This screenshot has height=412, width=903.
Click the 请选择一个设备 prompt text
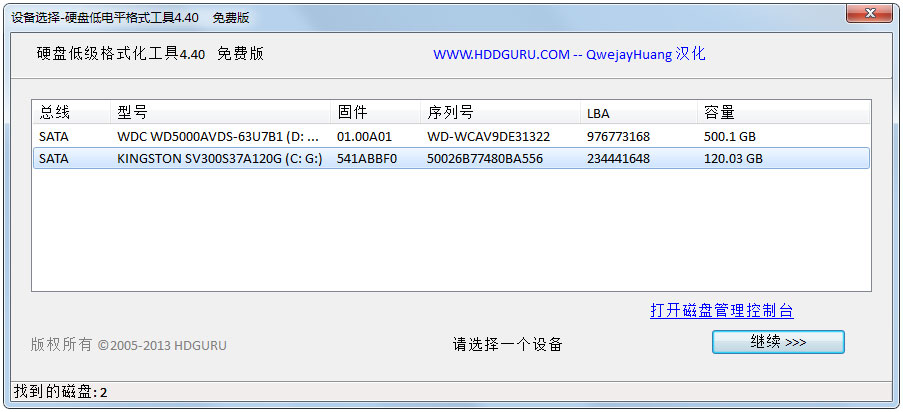click(x=507, y=345)
